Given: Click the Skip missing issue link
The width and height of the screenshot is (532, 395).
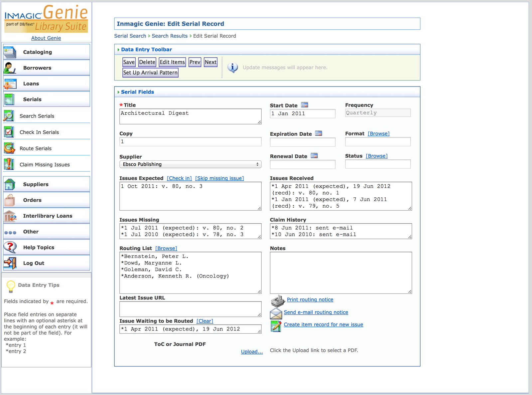Looking at the screenshot, I should [219, 178].
